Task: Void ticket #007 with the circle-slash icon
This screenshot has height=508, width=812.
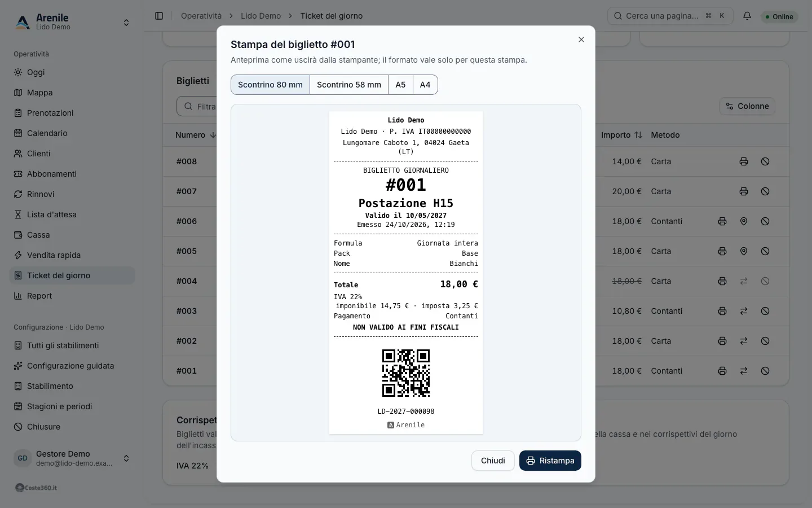Action: coord(765,191)
